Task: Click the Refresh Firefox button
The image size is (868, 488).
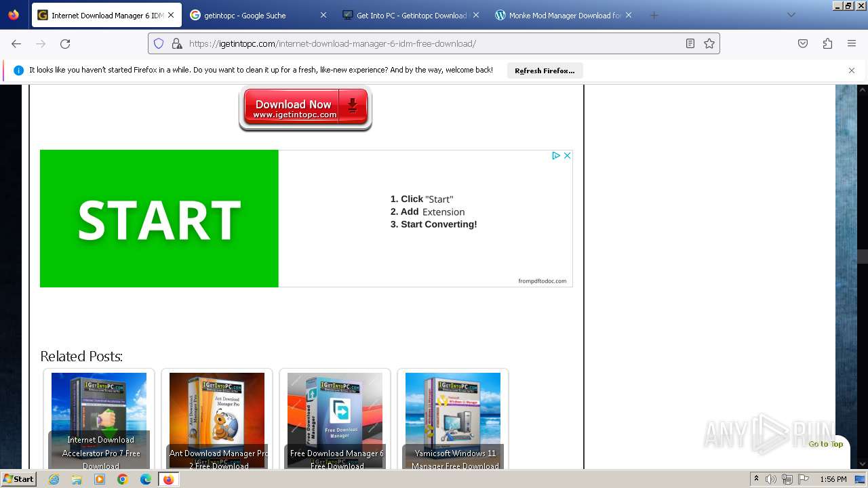Action: (545, 70)
